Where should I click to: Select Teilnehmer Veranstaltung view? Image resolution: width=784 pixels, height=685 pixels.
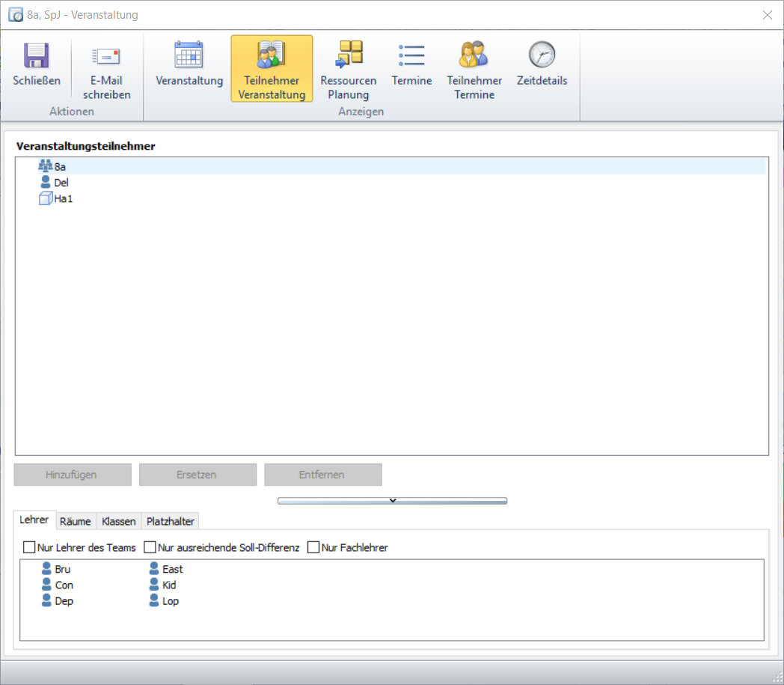pyautogui.click(x=272, y=69)
